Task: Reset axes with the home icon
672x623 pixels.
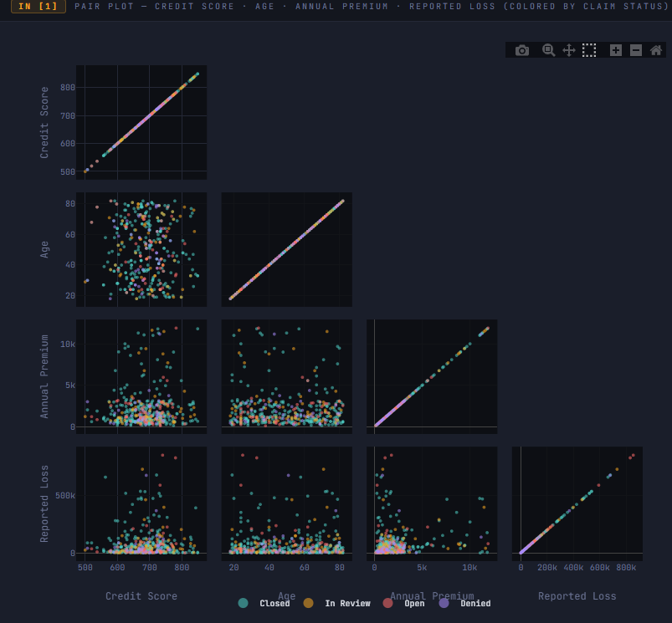Action: 656,50
